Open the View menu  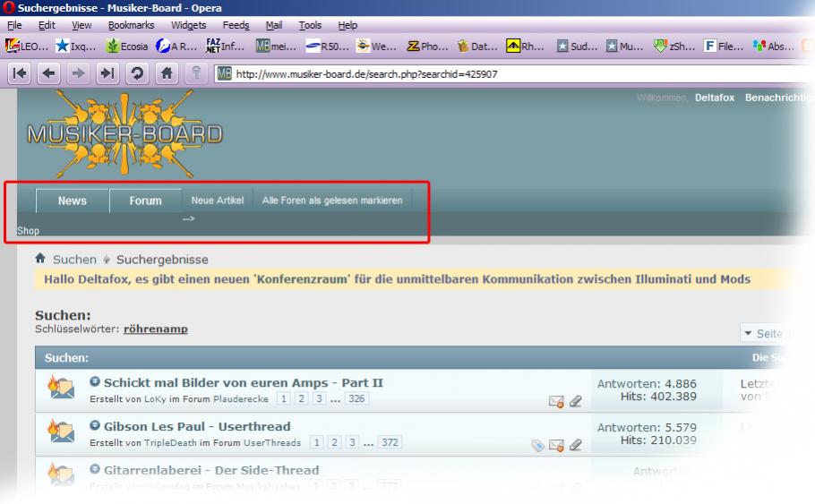[x=81, y=25]
